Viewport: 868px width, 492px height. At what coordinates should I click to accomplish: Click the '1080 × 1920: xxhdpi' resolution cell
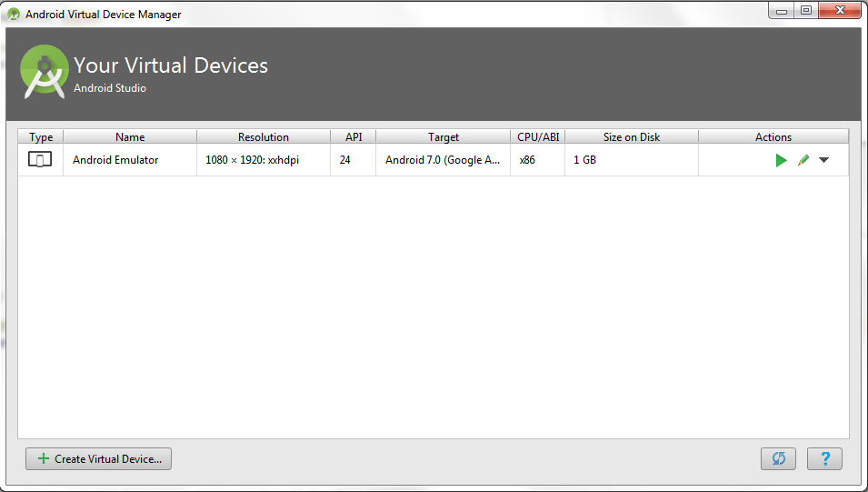coord(264,160)
